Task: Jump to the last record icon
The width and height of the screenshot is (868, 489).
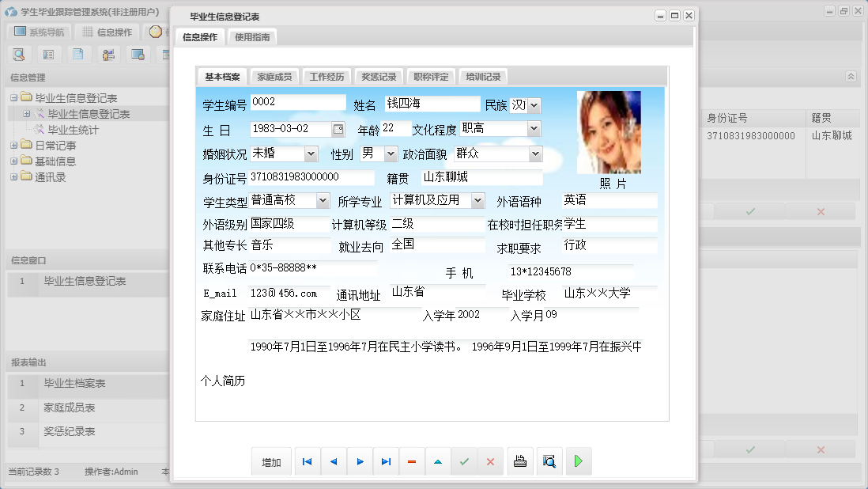Action: 385,461
